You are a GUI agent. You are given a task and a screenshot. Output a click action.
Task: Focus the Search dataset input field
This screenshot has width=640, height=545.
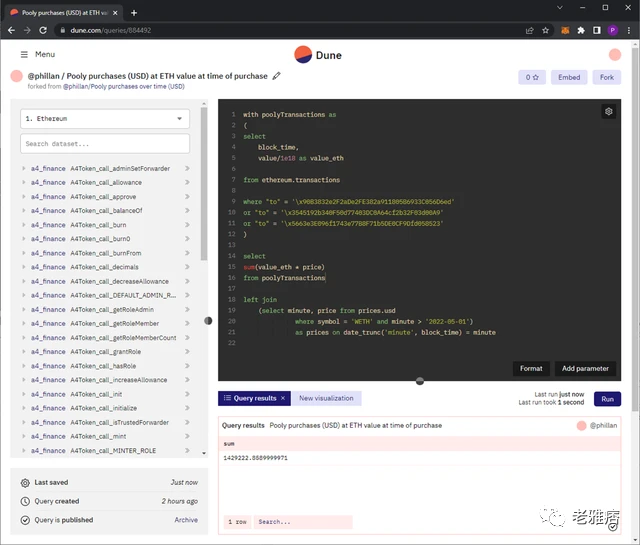(x=105, y=144)
